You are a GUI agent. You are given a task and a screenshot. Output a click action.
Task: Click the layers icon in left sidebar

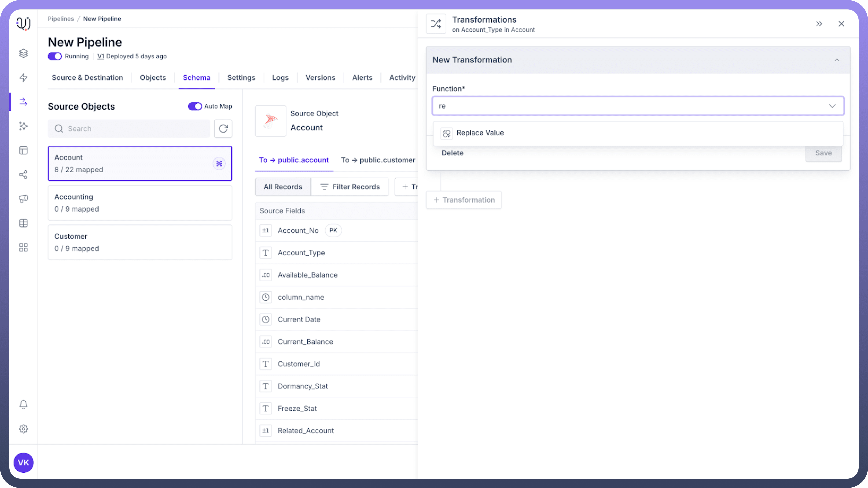tap(23, 53)
